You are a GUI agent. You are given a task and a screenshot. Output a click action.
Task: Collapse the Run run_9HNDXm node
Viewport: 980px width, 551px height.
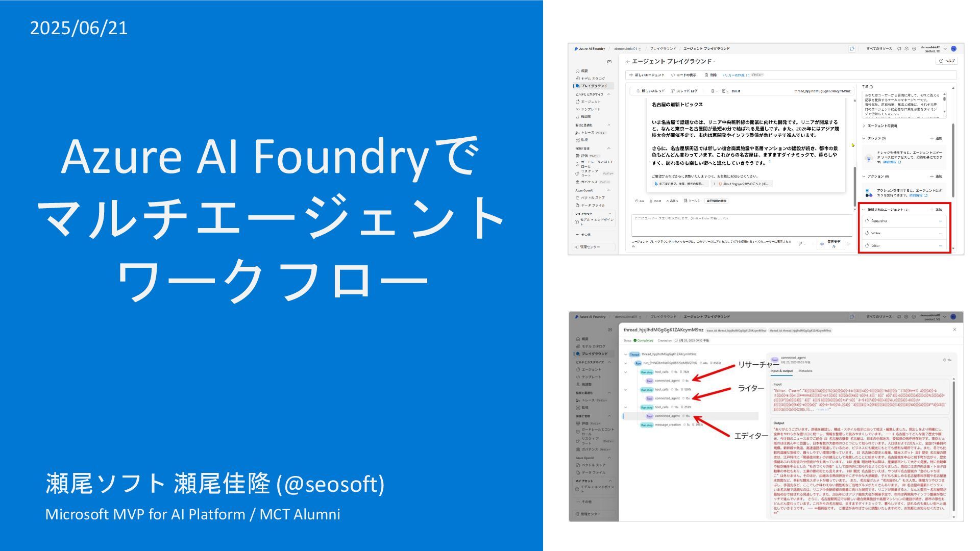tap(626, 363)
